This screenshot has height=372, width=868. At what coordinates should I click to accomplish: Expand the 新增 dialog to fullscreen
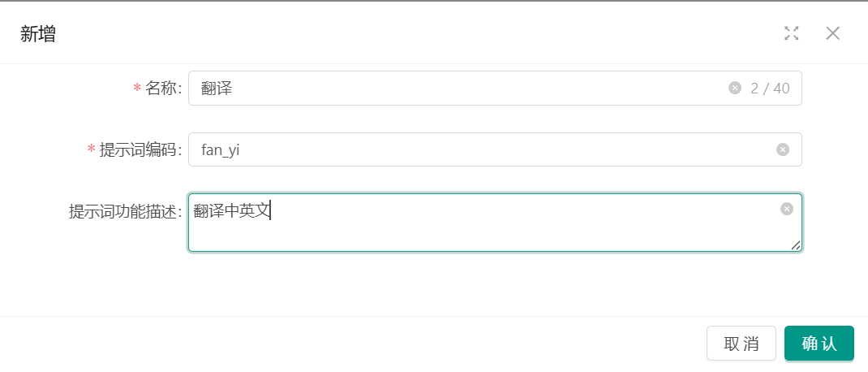click(x=792, y=33)
